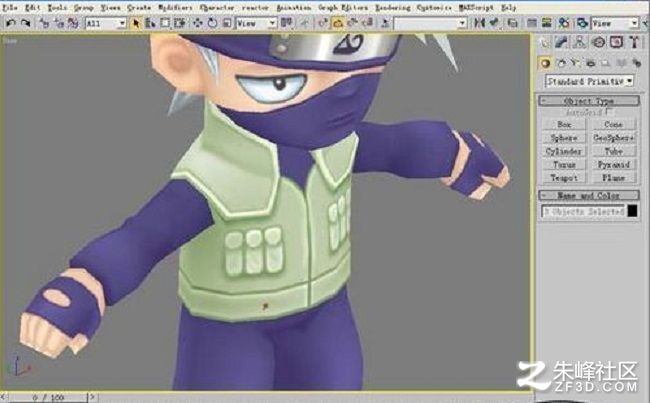
Task: Select the Cameras category icon
Action: [x=590, y=63]
